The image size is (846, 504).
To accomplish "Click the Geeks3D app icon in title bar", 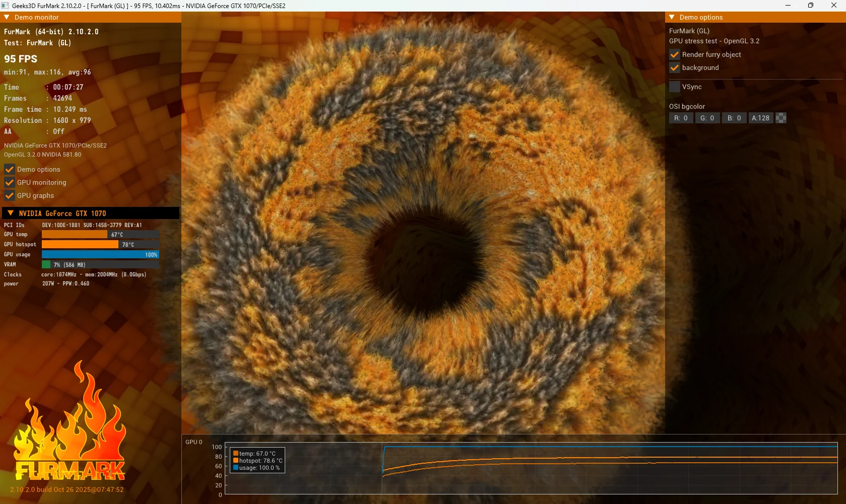I will pos(5,6).
